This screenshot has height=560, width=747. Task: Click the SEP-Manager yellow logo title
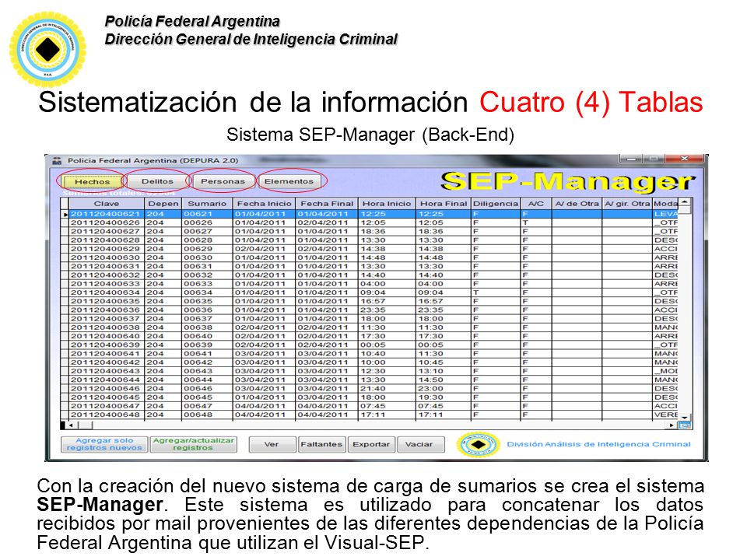tap(567, 182)
